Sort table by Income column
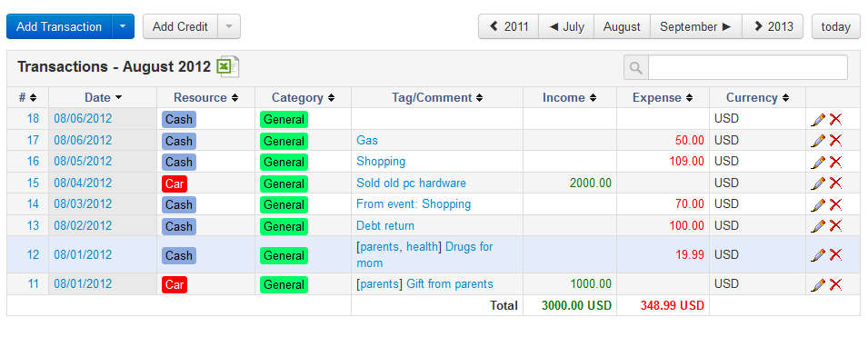 pyautogui.click(x=569, y=97)
